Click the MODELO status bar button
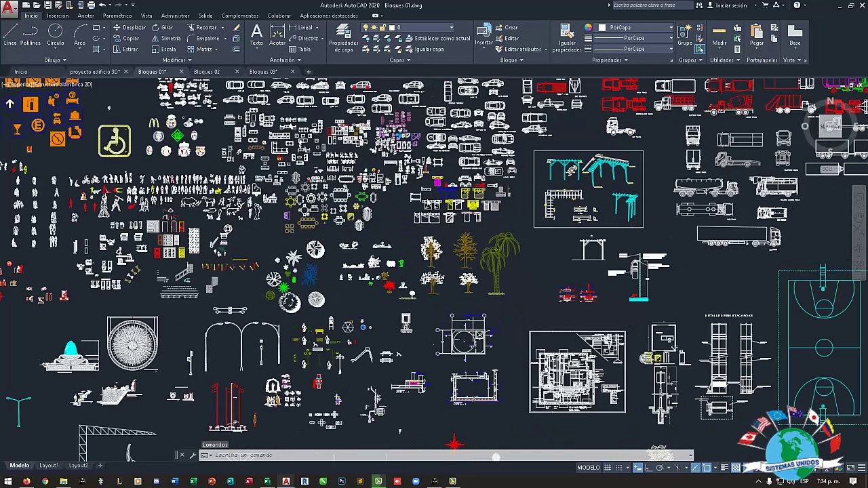Screen dimensions: 868x488 pos(589,468)
